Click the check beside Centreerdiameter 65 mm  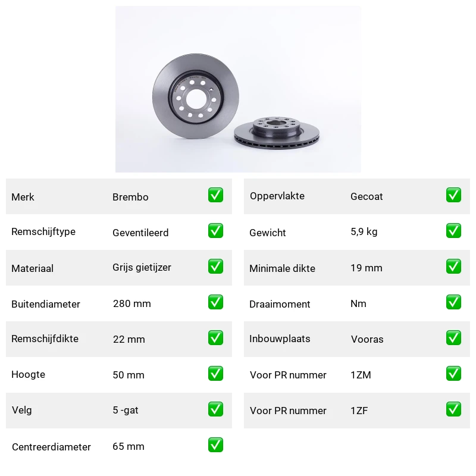pyautogui.click(x=215, y=444)
